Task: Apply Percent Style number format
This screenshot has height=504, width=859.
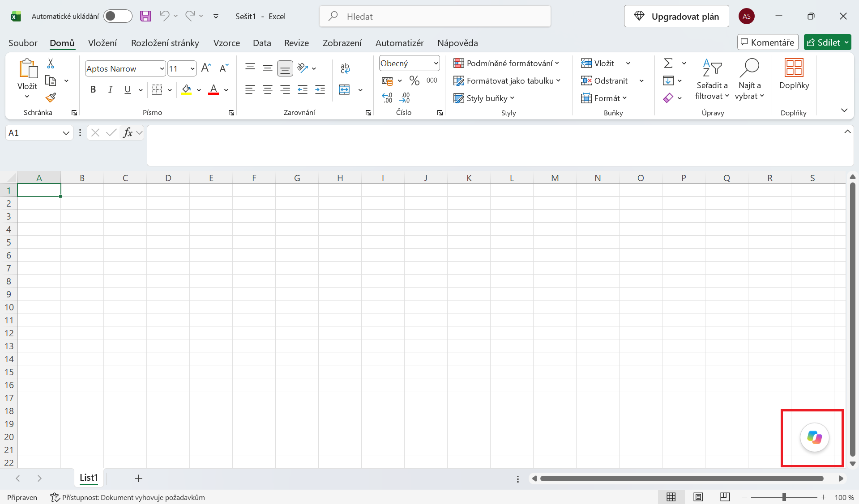Action: [x=415, y=80]
